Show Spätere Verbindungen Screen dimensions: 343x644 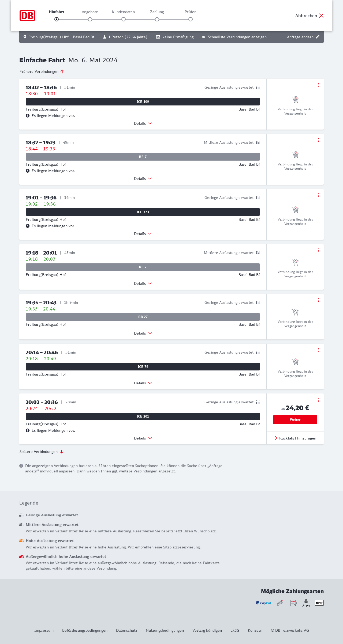pyautogui.click(x=42, y=452)
